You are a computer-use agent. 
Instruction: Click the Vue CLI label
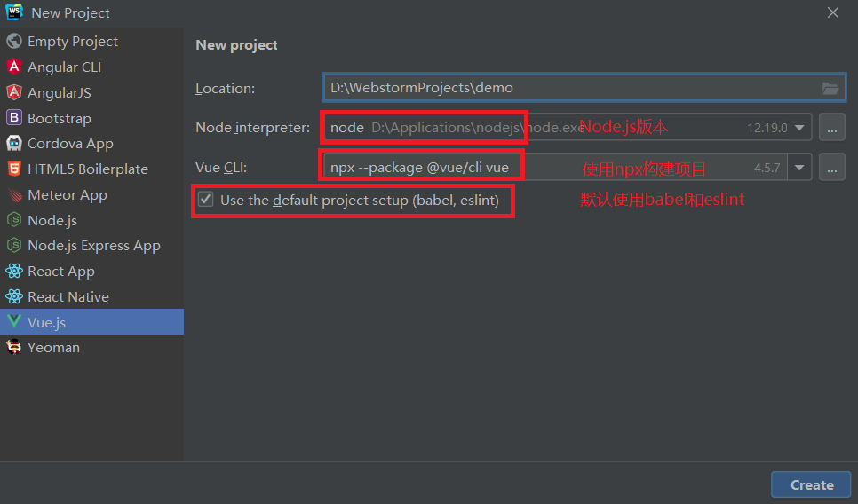221,168
